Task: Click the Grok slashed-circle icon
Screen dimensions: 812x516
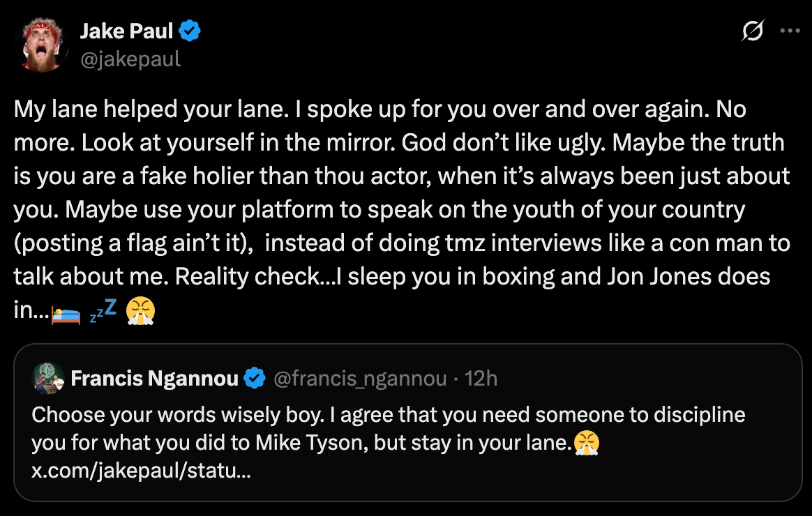Action: [x=753, y=31]
